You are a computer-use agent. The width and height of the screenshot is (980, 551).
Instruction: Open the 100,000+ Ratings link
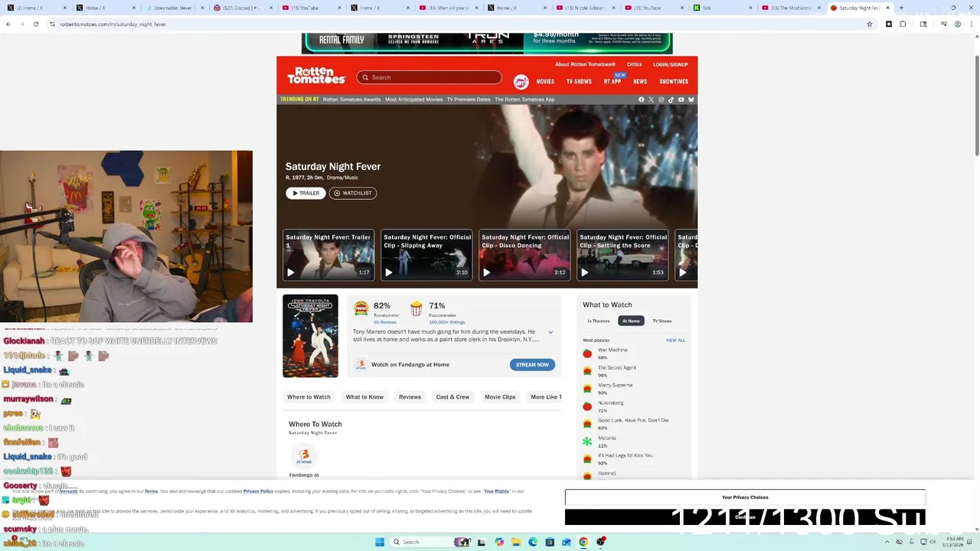coord(446,322)
